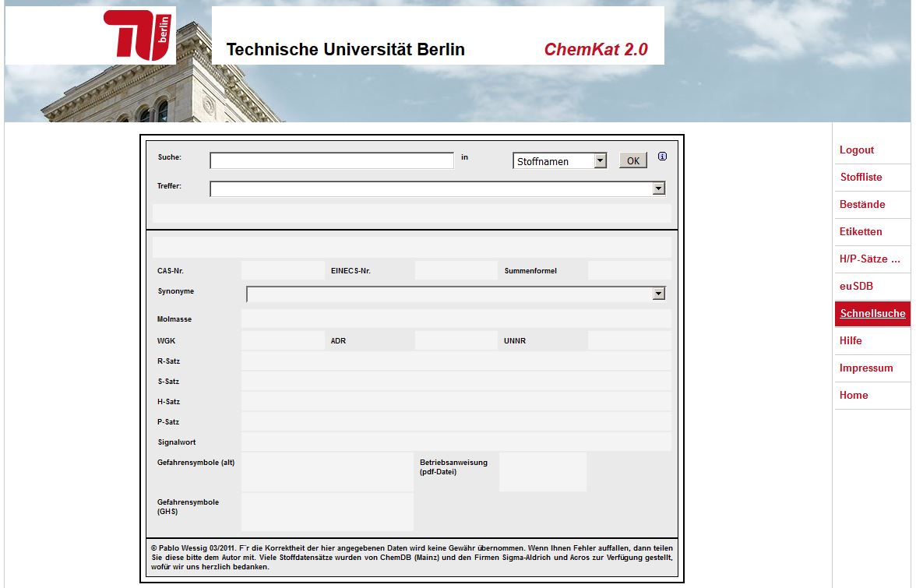Open the Etiketten menu entry

click(861, 231)
